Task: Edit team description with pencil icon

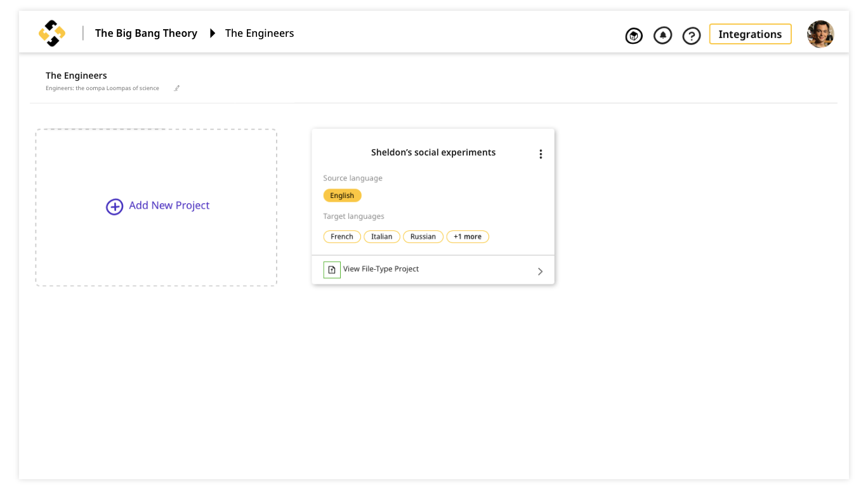Action: pos(177,88)
